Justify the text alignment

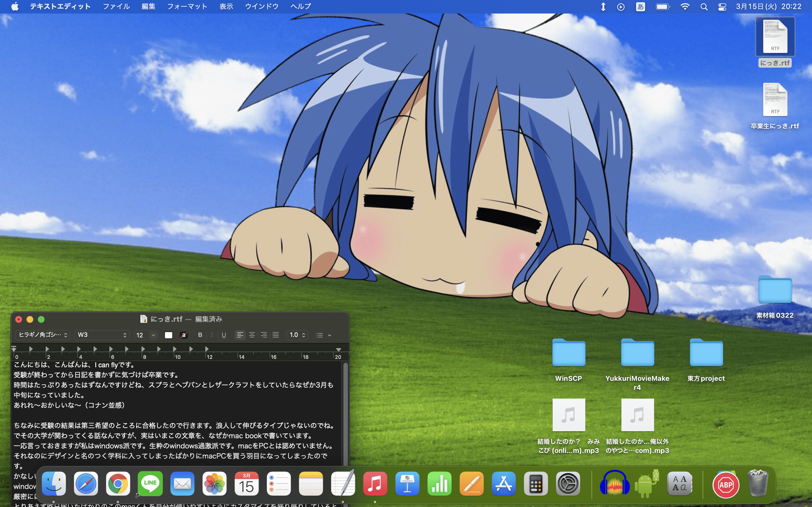point(276,335)
